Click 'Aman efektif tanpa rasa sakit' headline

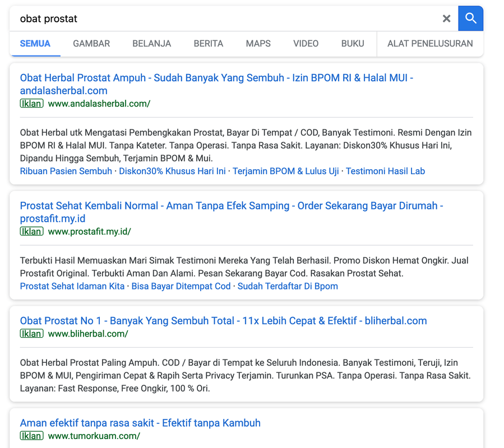140,423
